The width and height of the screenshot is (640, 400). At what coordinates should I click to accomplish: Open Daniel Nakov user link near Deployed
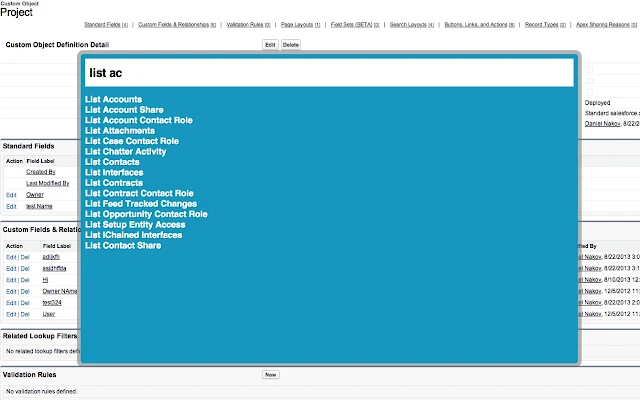[x=602, y=123]
